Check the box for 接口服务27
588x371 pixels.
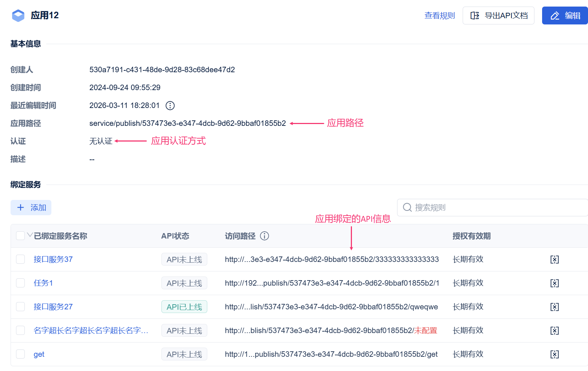(x=20, y=307)
